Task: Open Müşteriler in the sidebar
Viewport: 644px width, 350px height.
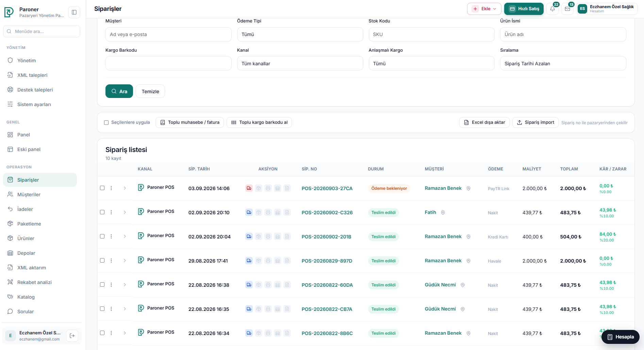Action: pos(40,195)
